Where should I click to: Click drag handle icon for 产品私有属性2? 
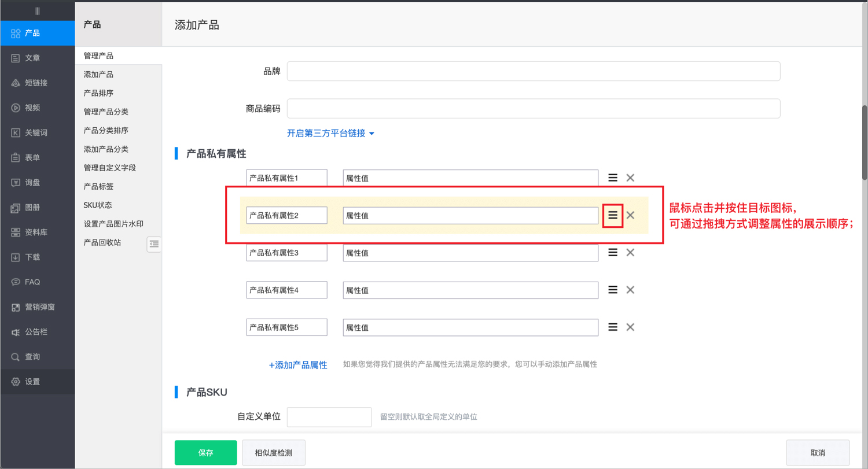pos(613,215)
